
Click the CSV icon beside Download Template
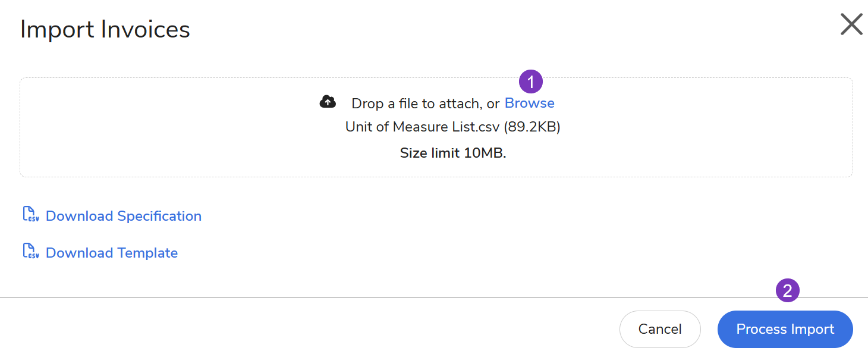point(30,252)
